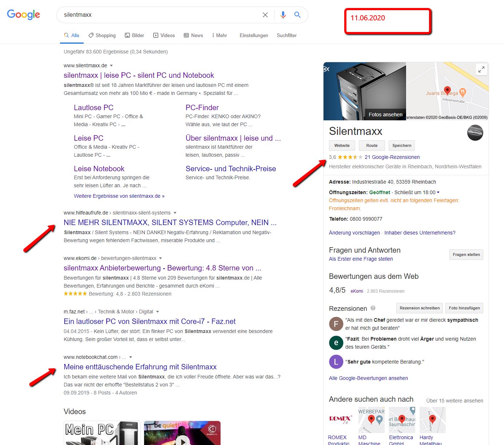Open dropdown arrow beside hilfeaufrufe.de result

pyautogui.click(x=175, y=213)
